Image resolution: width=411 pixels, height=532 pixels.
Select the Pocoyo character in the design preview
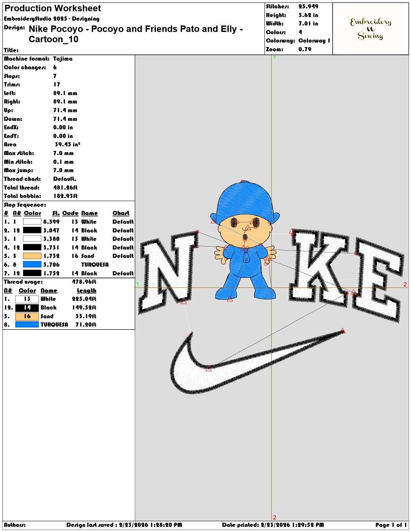pos(245,241)
